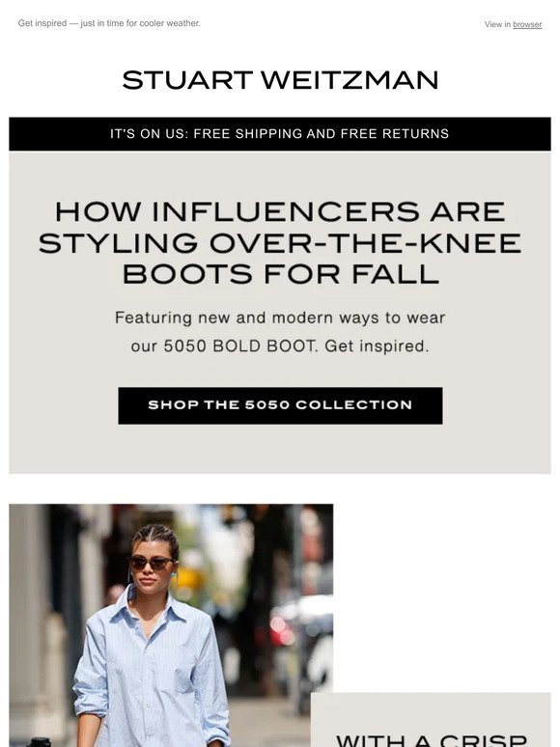
Task: Click the 'Boots for Fall' headline line
Action: pyautogui.click(x=281, y=274)
